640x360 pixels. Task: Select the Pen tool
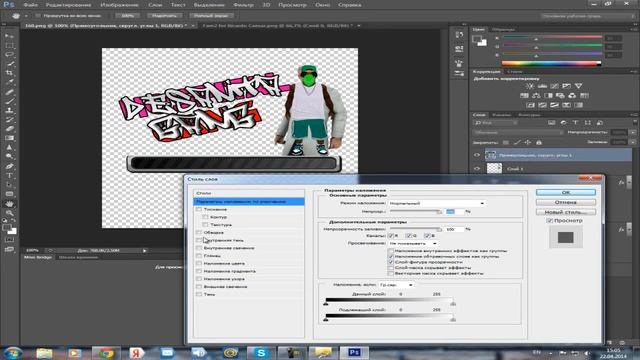point(9,166)
